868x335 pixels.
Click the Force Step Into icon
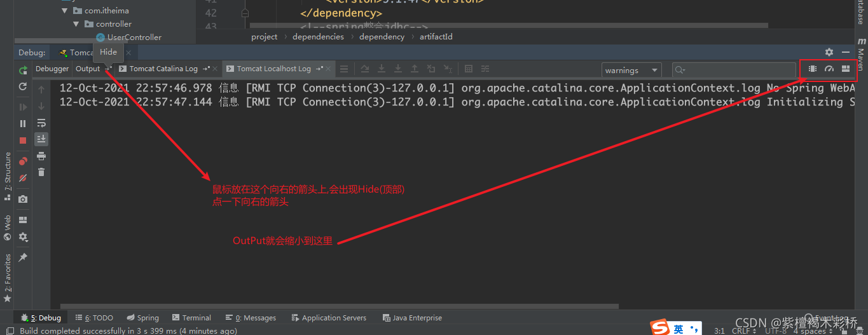tap(398, 69)
